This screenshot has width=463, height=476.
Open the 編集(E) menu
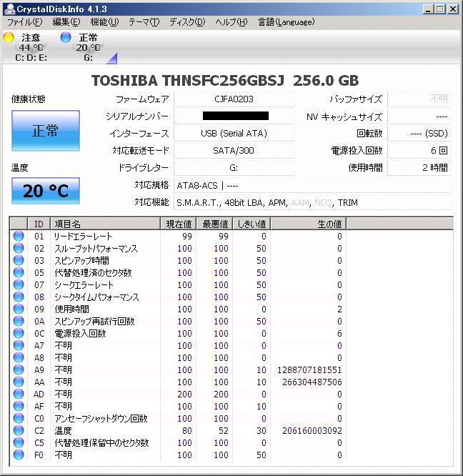[x=66, y=22]
